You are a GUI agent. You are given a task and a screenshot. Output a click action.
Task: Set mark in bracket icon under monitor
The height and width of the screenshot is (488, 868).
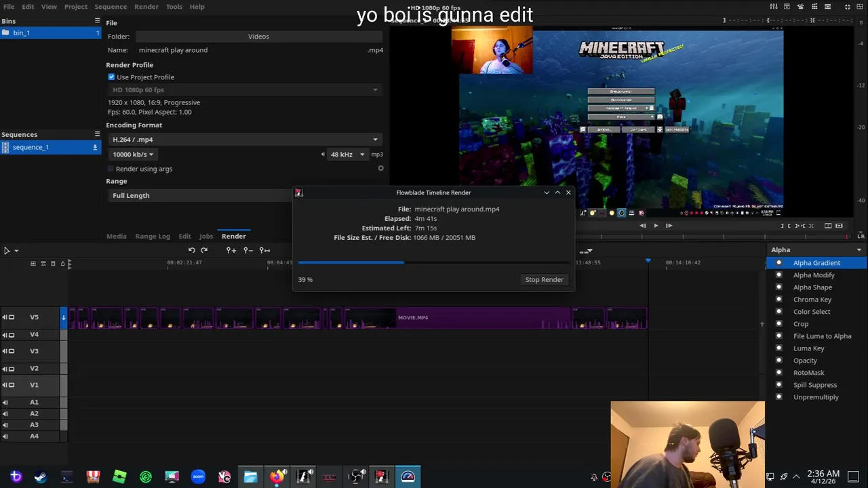pyautogui.click(x=783, y=226)
